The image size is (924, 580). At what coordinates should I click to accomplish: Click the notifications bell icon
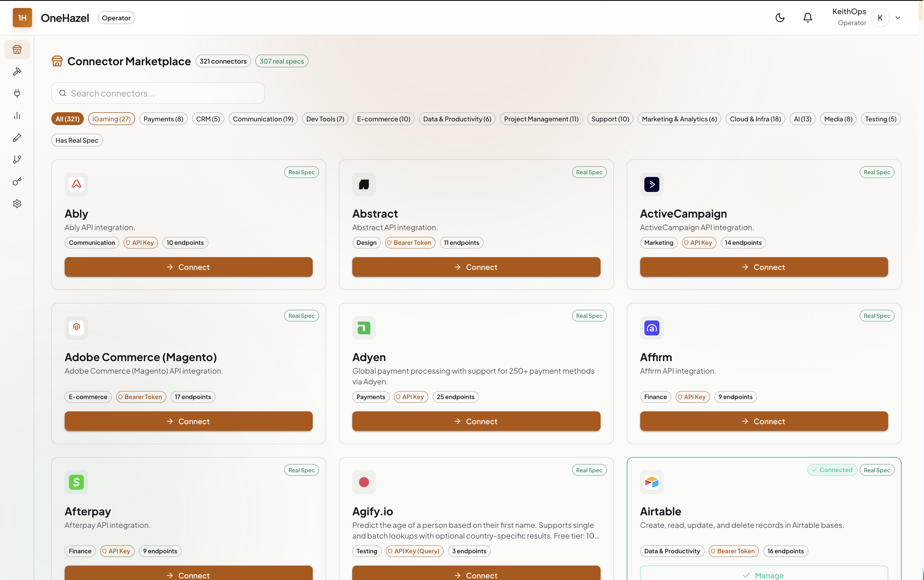point(808,18)
